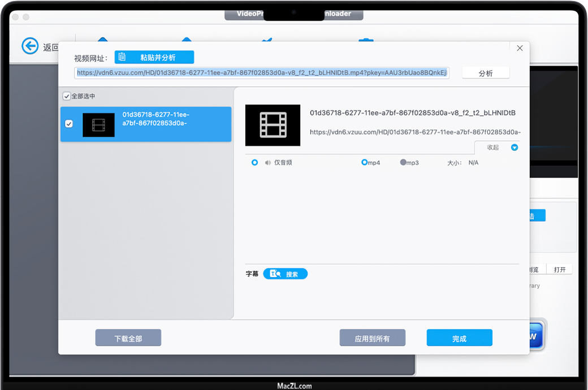Uncheck the 01d36718 video item checkbox
The width and height of the screenshot is (588, 390).
(69, 124)
